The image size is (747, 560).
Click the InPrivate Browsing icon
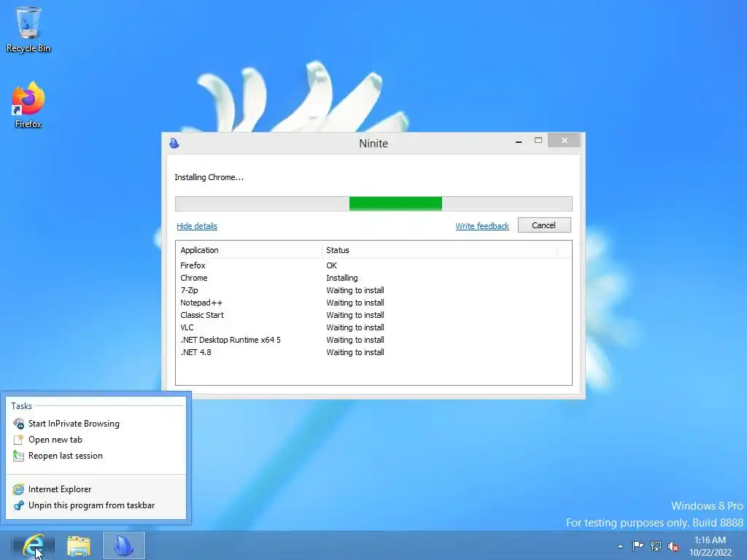click(18, 424)
